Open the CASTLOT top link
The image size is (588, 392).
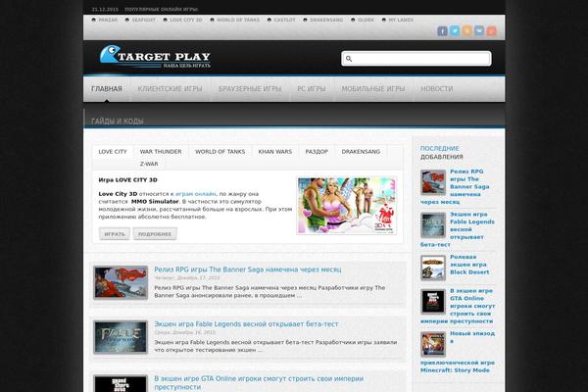point(284,20)
